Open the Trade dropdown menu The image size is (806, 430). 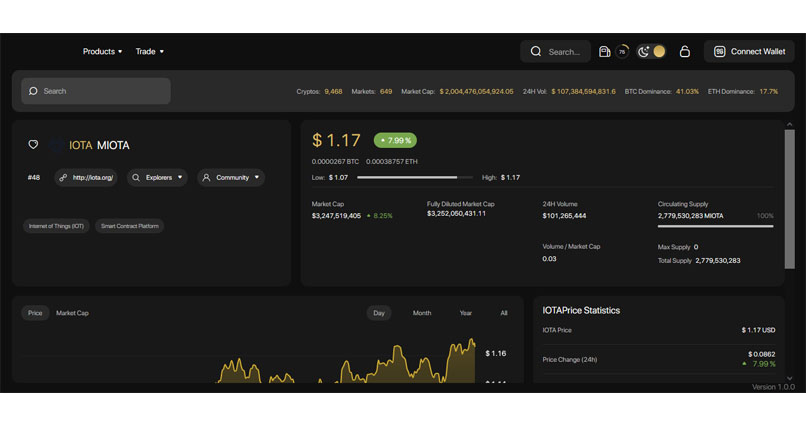point(150,51)
